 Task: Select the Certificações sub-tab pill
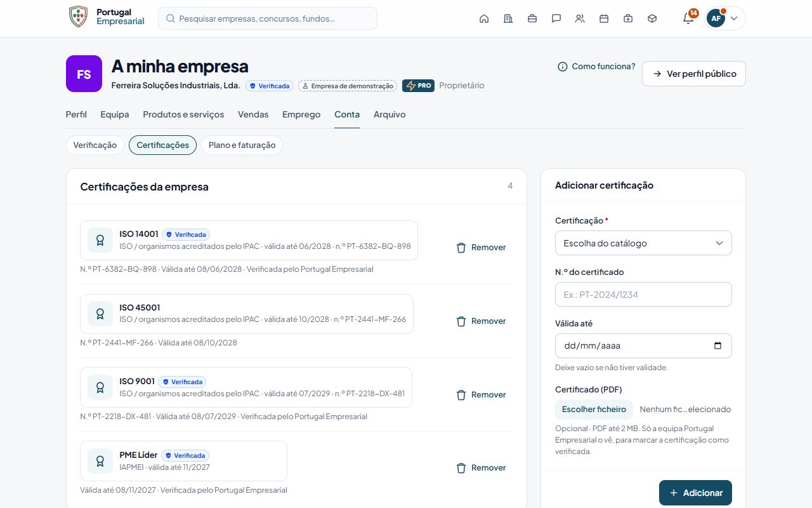(163, 145)
